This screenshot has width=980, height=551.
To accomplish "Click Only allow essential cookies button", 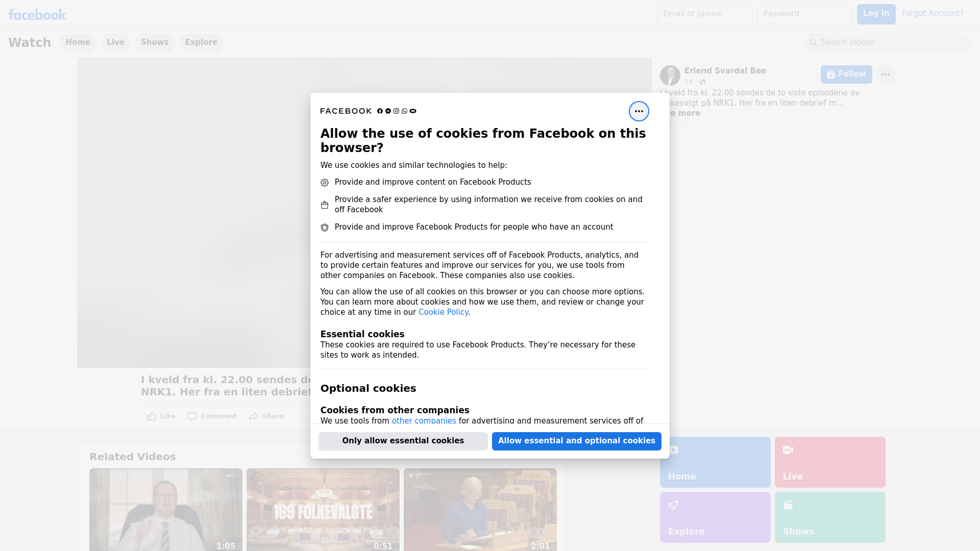I will [x=403, y=441].
